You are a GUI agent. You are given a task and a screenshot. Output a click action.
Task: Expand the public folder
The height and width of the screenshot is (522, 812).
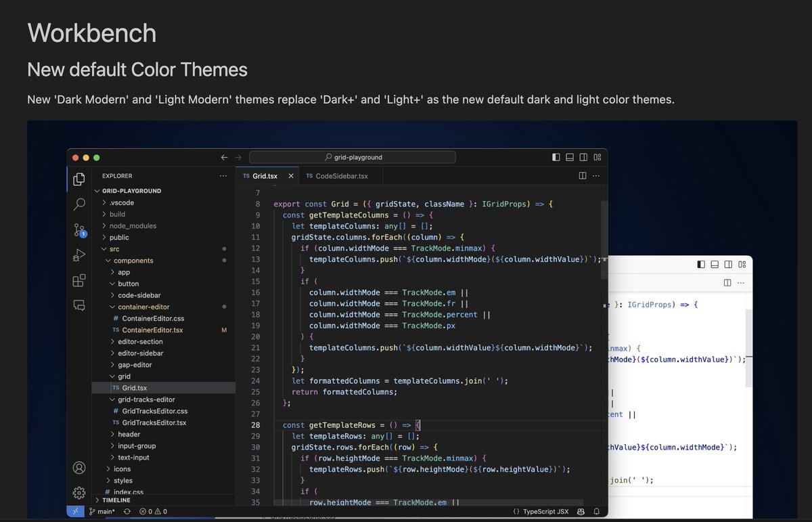click(x=163, y=238)
